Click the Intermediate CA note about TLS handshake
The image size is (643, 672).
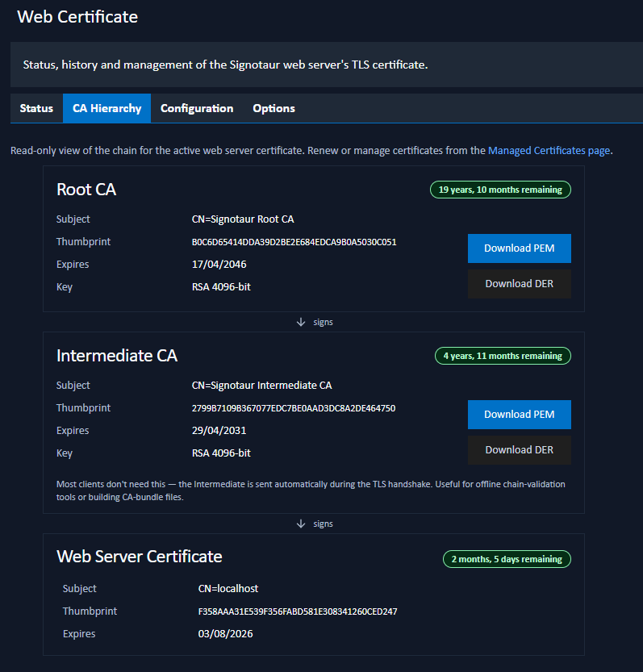(x=311, y=490)
